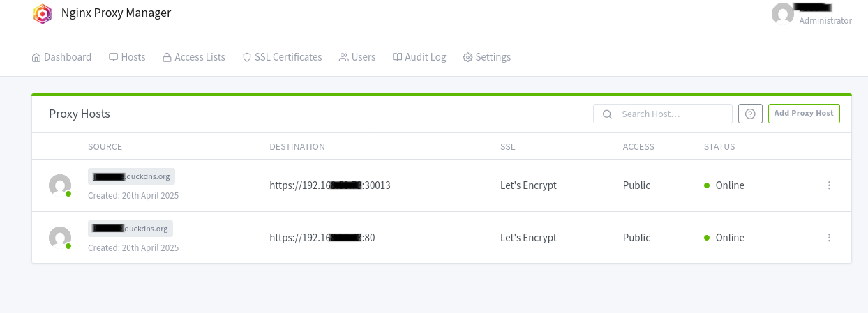The height and width of the screenshot is (313, 868).
Task: Click the Administrator profile avatar
Action: click(783, 14)
